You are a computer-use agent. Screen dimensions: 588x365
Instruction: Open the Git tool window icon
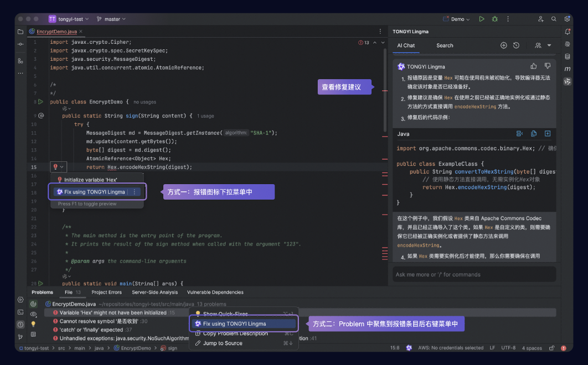click(x=20, y=337)
